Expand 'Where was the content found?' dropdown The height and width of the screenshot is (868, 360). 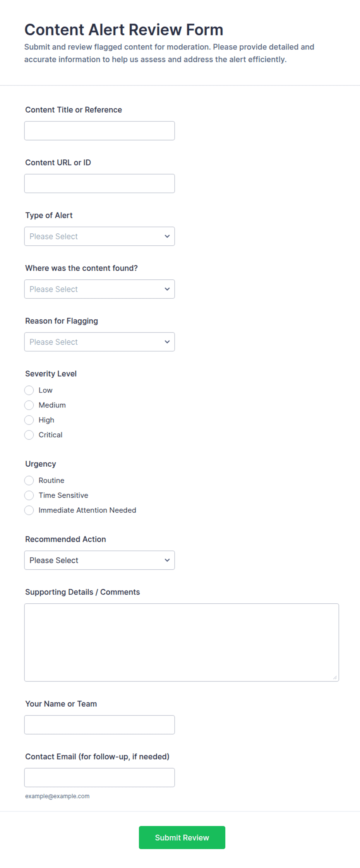point(99,289)
